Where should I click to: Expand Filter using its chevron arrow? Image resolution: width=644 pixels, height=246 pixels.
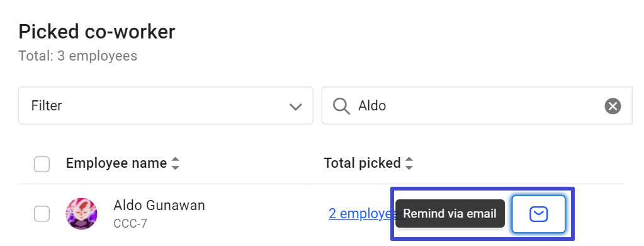tap(295, 107)
